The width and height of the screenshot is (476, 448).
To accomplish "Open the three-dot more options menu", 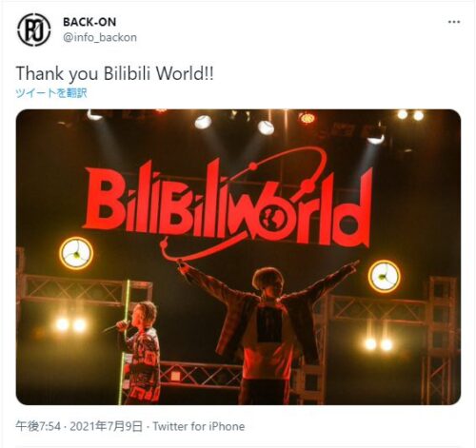I will (454, 22).
